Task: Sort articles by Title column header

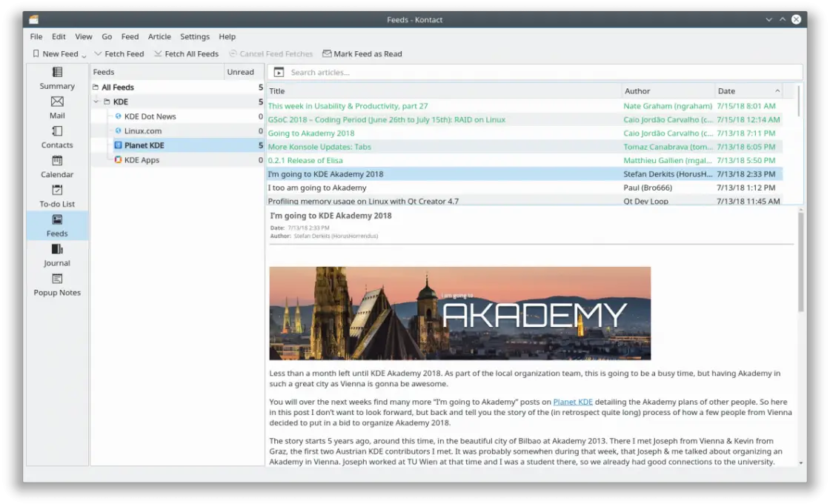Action: pyautogui.click(x=444, y=91)
